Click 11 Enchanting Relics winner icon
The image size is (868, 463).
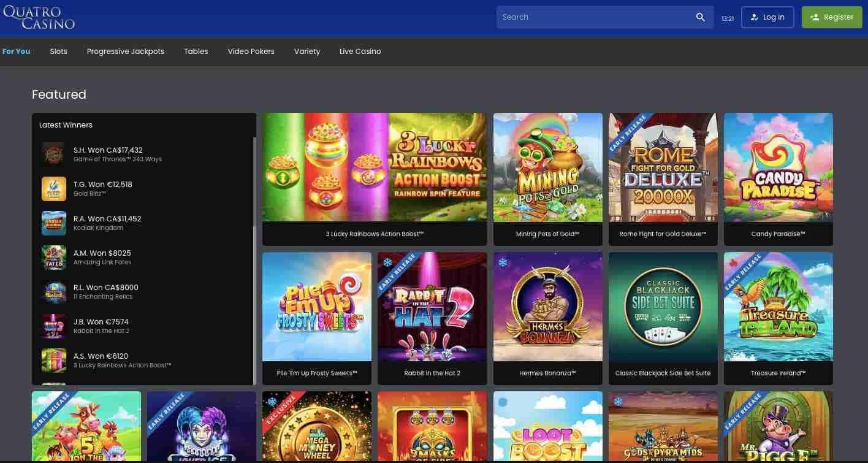pyautogui.click(x=53, y=292)
